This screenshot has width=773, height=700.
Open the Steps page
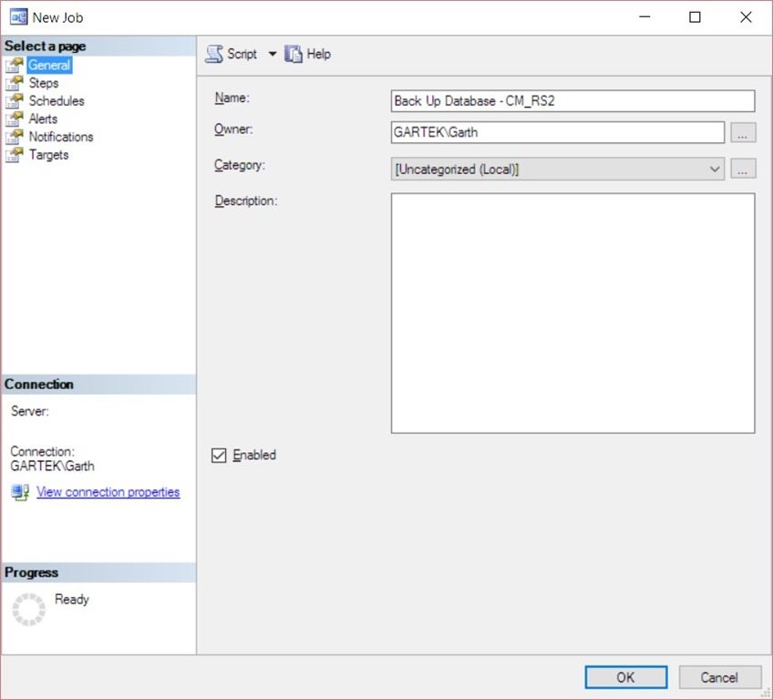(x=44, y=83)
